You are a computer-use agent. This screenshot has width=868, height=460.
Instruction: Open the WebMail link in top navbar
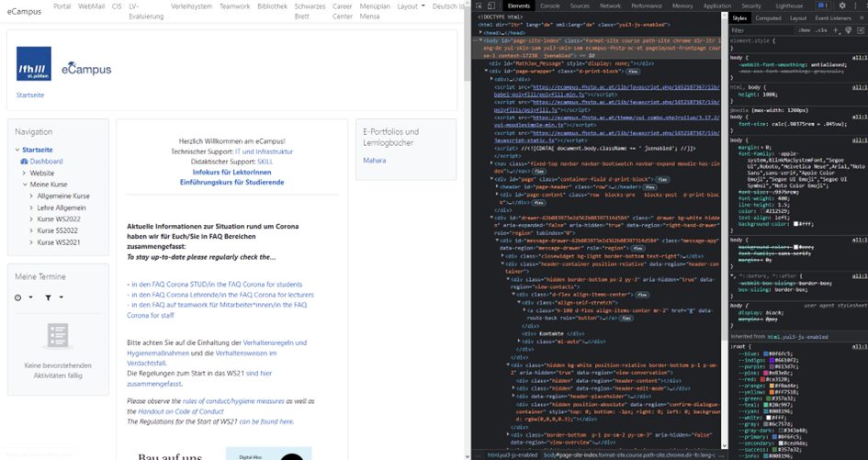tap(91, 6)
